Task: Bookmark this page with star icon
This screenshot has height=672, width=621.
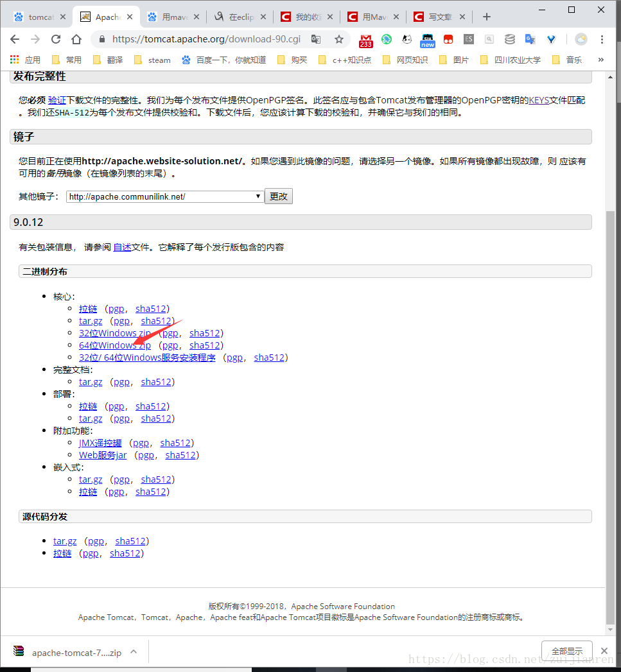Action: tap(339, 39)
